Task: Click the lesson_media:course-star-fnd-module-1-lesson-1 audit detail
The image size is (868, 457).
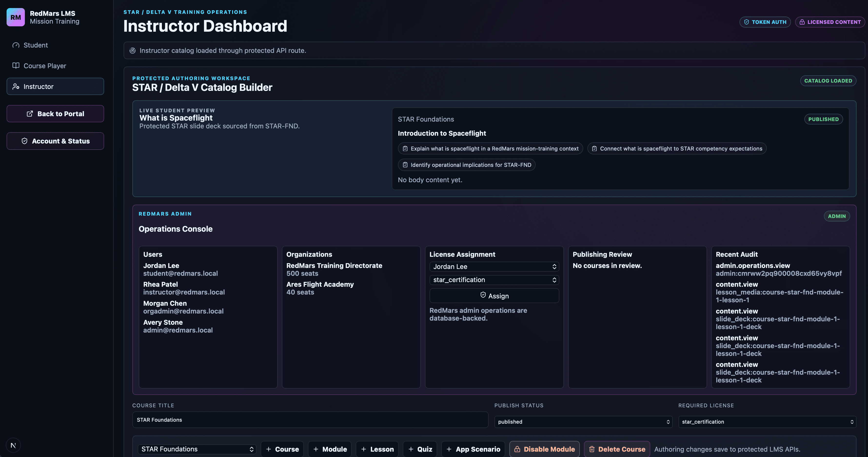Action: pyautogui.click(x=779, y=296)
